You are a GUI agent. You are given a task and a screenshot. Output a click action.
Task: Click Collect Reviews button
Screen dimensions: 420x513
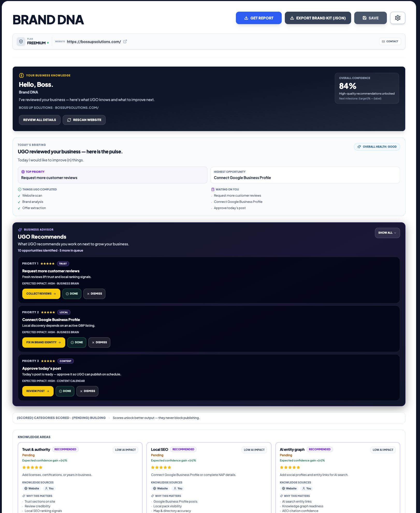click(x=41, y=294)
